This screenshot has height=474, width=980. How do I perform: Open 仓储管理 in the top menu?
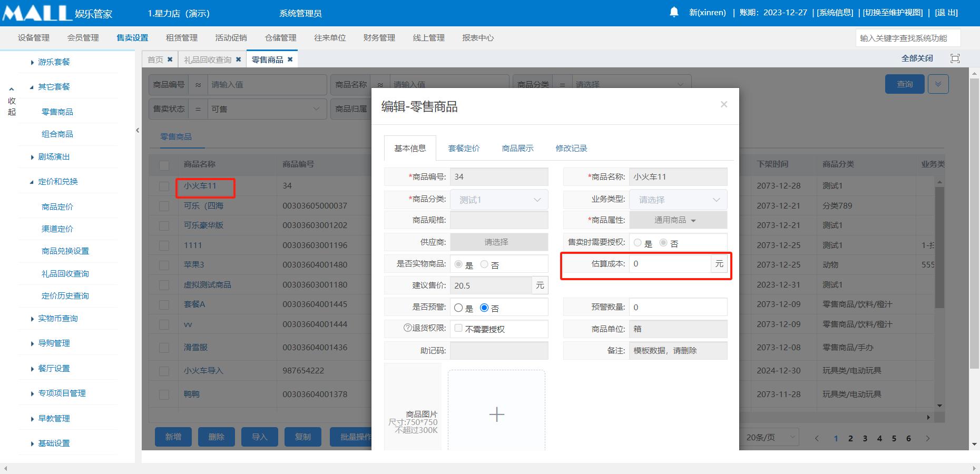(x=280, y=38)
